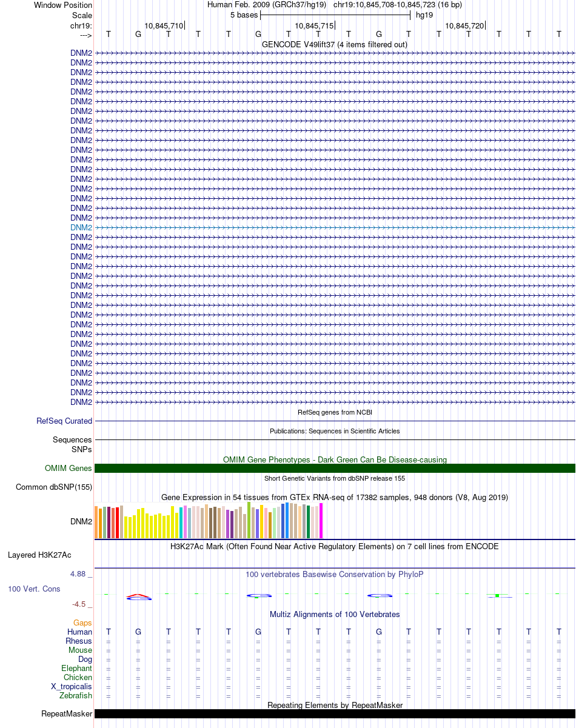Click the Mouse species label
This screenshot has width=576, height=728.
coord(81,650)
